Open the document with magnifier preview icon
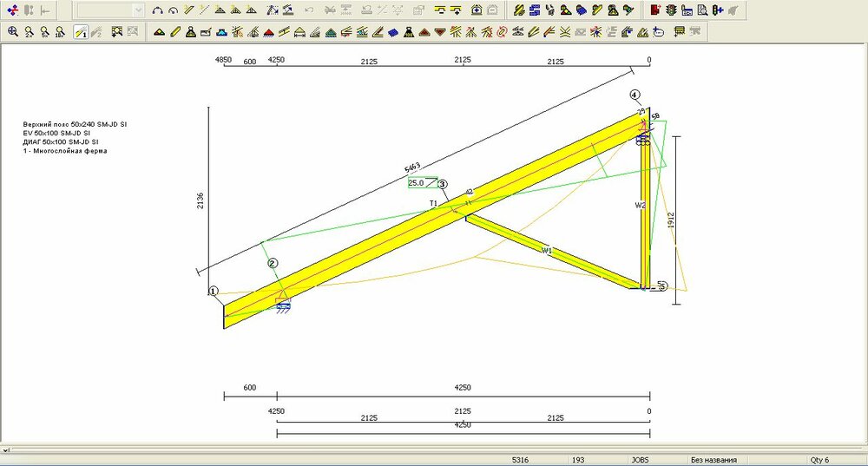This screenshot has height=466, width=868. coord(702,10)
